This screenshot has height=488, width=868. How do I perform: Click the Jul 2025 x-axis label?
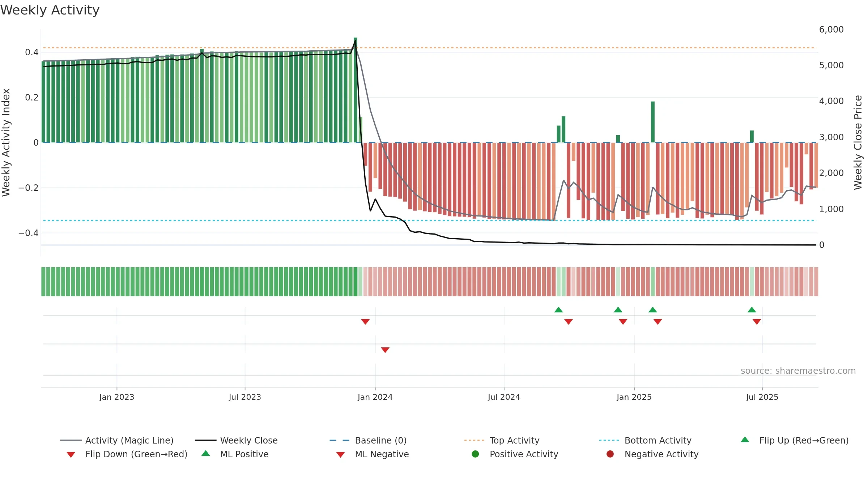click(762, 397)
